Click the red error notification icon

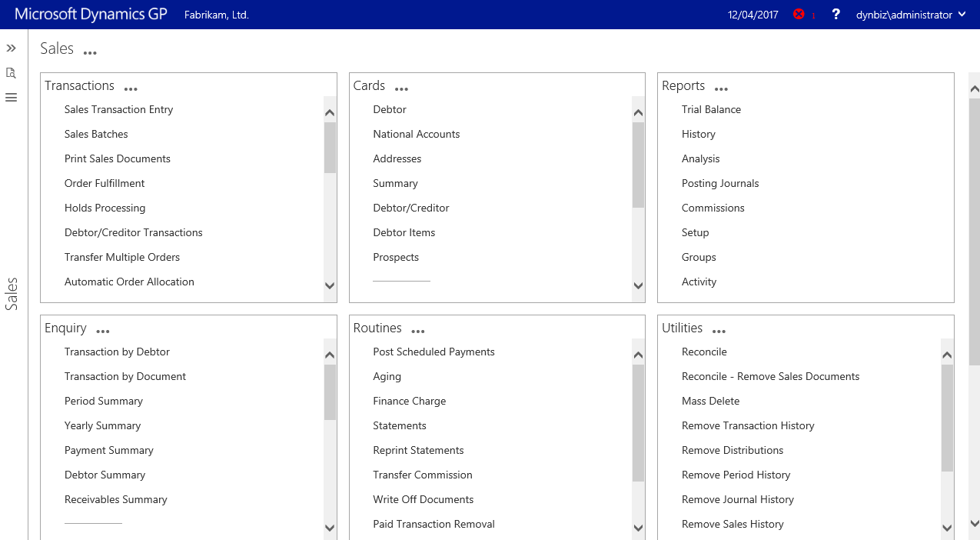pyautogui.click(x=799, y=15)
